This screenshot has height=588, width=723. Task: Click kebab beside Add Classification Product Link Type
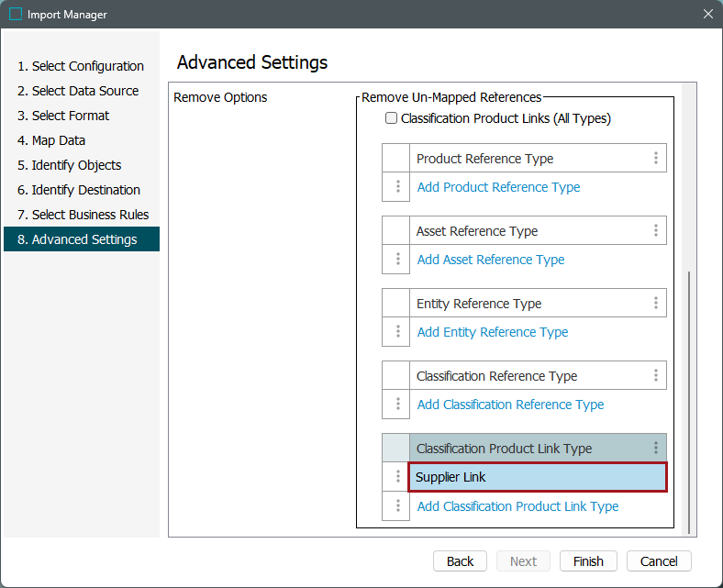397,506
